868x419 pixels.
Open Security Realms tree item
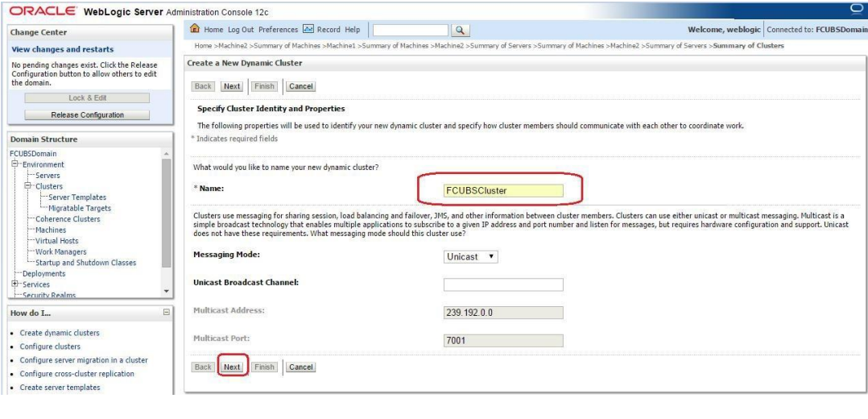pyautogui.click(x=49, y=296)
